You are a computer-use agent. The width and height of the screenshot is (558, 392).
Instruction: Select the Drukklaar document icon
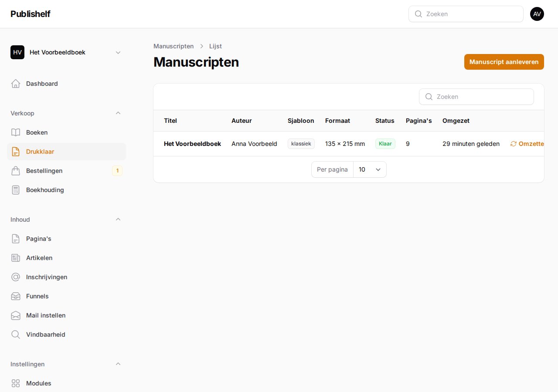click(16, 152)
